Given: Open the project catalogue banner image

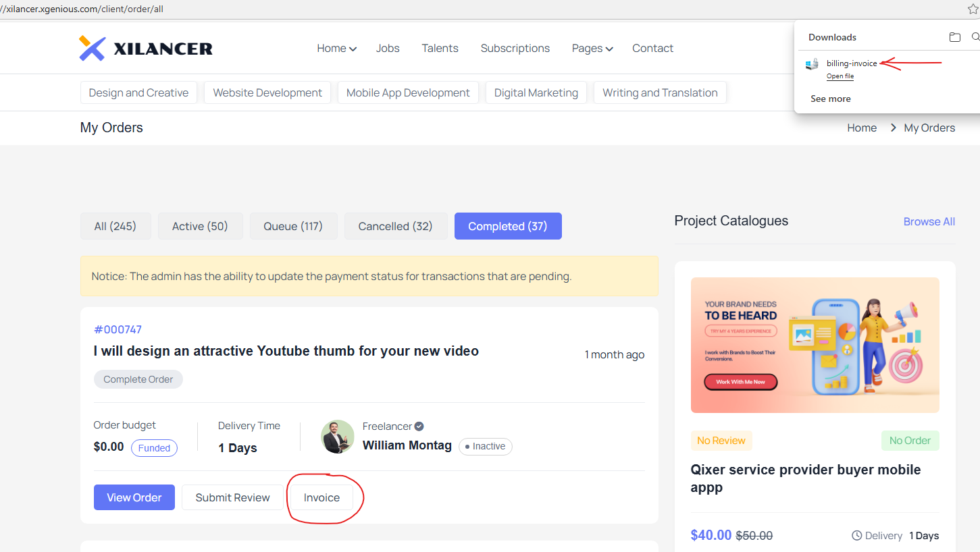Looking at the screenshot, I should pyautogui.click(x=815, y=345).
